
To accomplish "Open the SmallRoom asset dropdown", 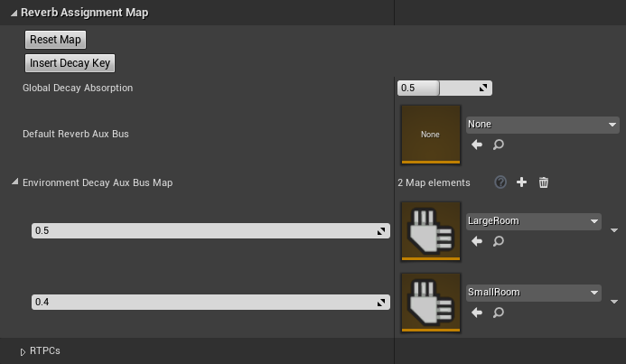I will tap(533, 293).
